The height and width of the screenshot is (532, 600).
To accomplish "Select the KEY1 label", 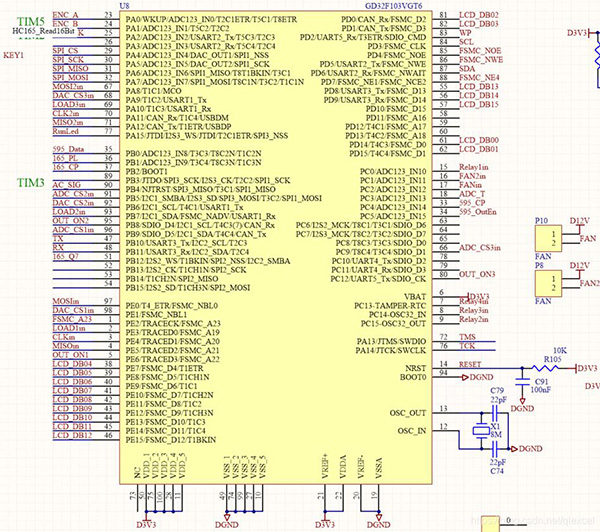I will pyautogui.click(x=13, y=55).
